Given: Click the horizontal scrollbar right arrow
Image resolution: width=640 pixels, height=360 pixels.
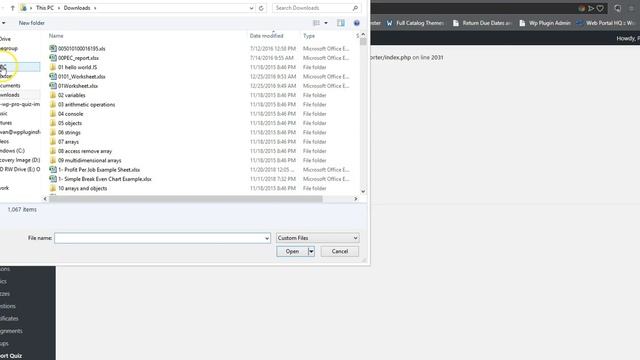Looking at the screenshot, I should pos(356,199).
